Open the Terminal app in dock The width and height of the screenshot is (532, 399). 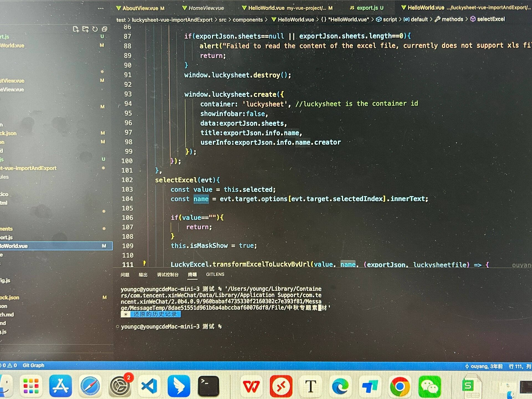point(208,386)
